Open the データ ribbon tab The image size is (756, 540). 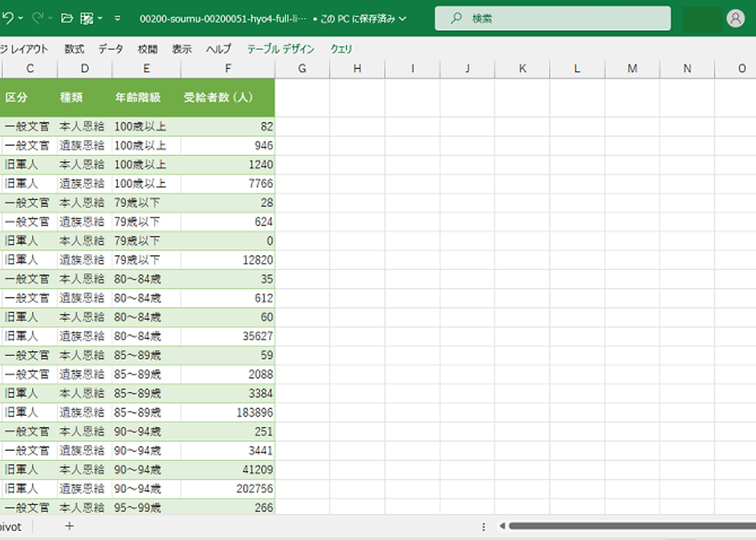coord(110,49)
